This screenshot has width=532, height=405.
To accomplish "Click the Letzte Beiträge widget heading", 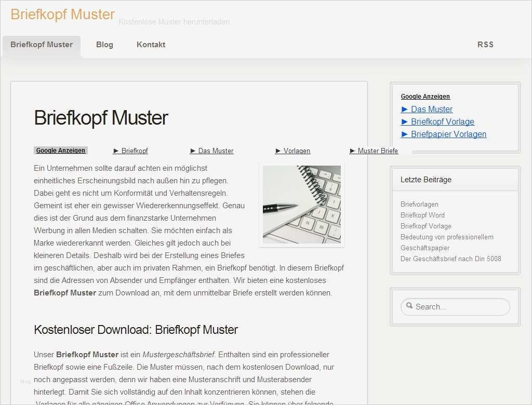I will pos(426,180).
